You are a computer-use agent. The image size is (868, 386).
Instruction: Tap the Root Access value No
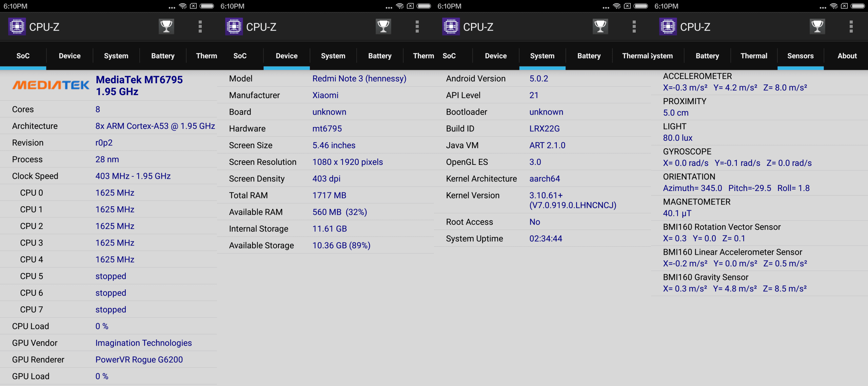(x=535, y=222)
